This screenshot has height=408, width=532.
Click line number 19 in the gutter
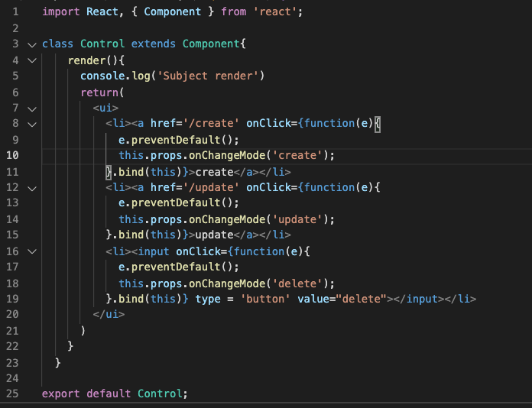pos(12,299)
